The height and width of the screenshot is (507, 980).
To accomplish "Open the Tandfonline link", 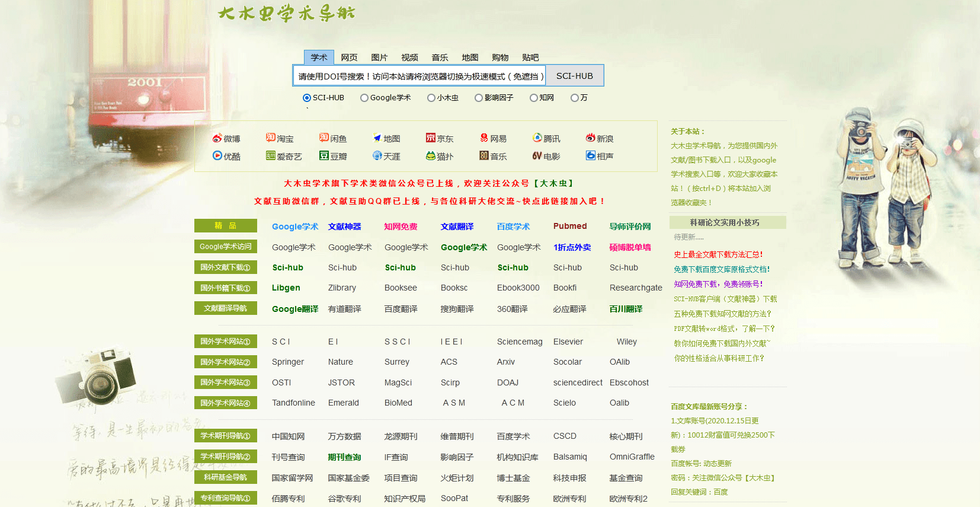I will (294, 403).
